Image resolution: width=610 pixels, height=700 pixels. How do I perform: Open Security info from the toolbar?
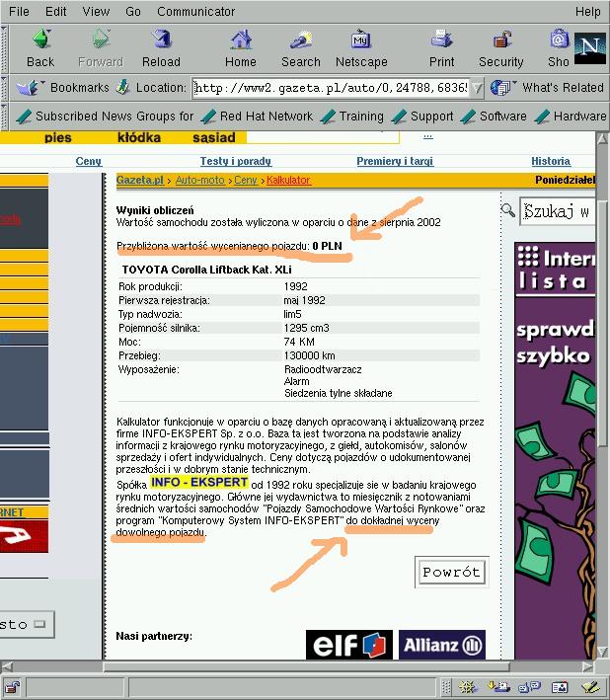[x=501, y=48]
